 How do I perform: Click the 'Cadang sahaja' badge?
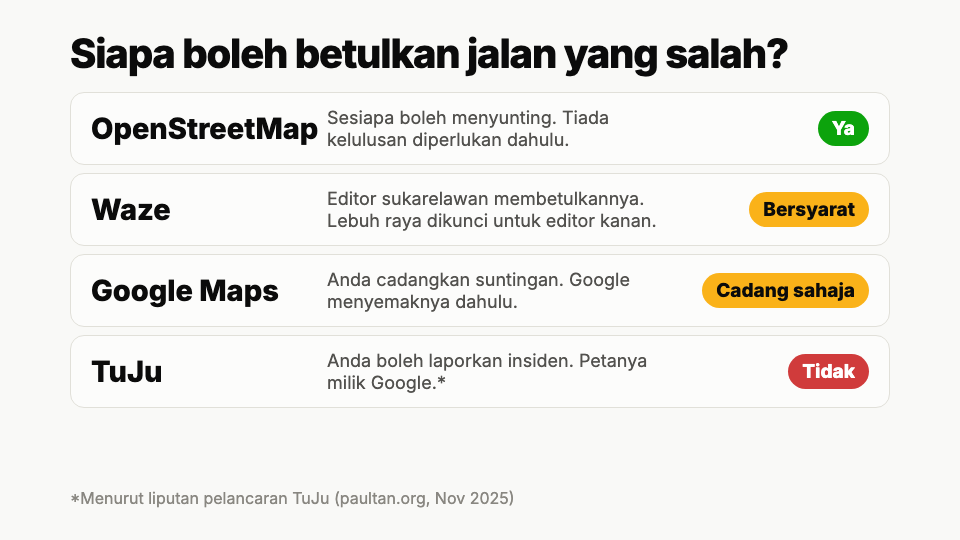pos(785,290)
